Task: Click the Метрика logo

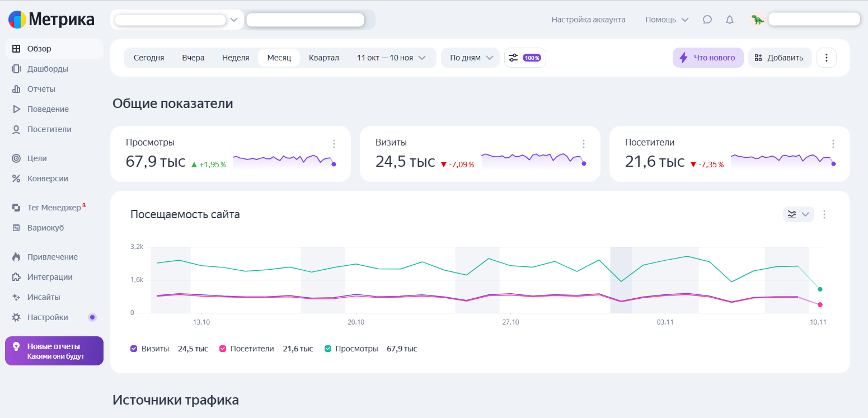Action: pos(51,20)
